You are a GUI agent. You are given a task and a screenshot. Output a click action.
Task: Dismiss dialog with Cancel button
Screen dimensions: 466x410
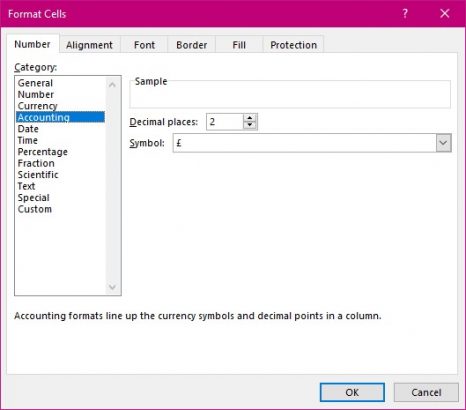coord(426,392)
